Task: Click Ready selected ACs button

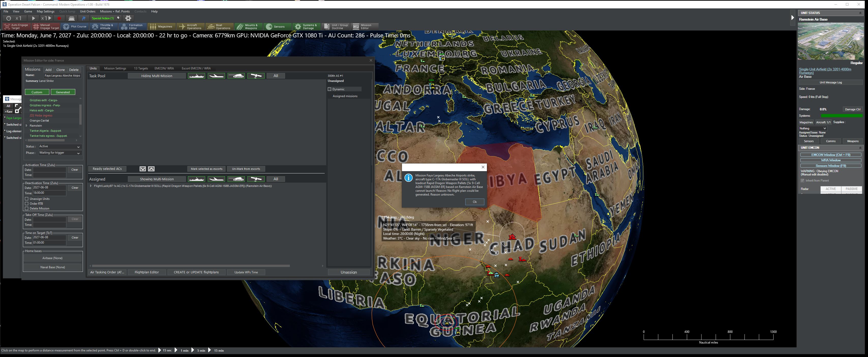Action: (x=107, y=169)
